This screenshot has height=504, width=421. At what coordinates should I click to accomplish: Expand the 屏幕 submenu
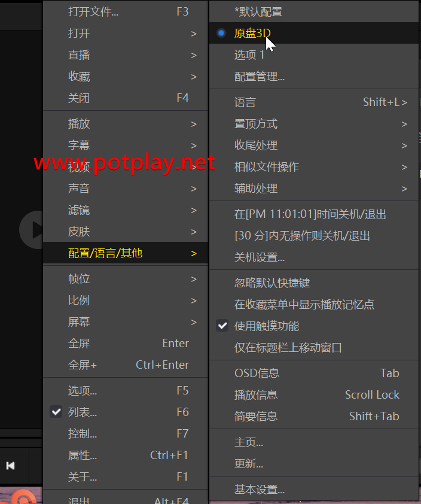[x=126, y=322]
